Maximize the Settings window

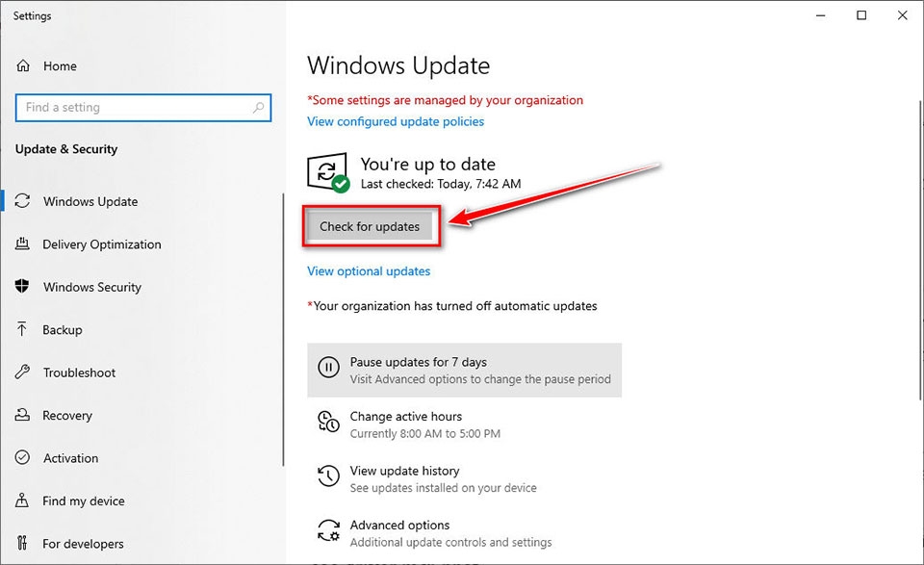[861, 15]
